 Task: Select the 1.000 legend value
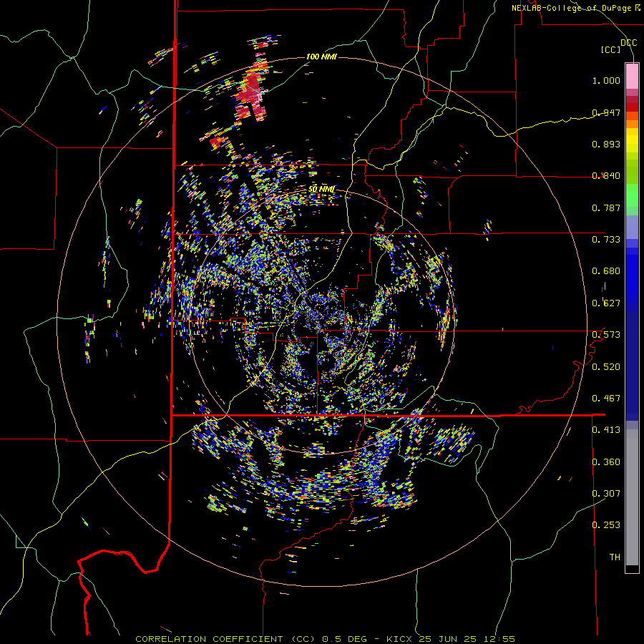(606, 80)
